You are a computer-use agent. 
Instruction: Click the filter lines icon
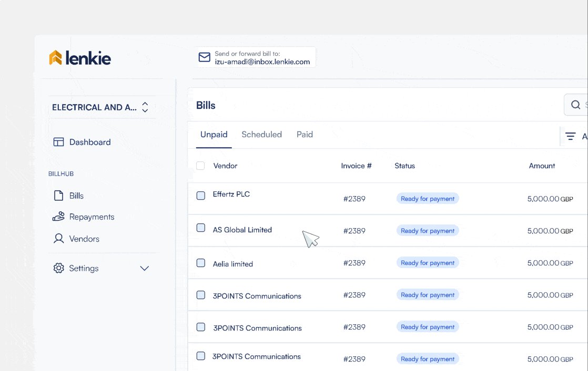(x=570, y=136)
